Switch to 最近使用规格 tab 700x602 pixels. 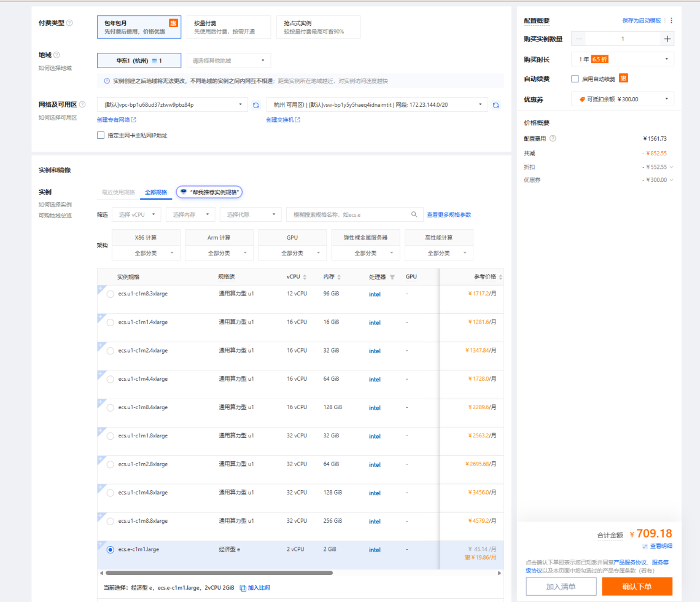[x=118, y=192]
